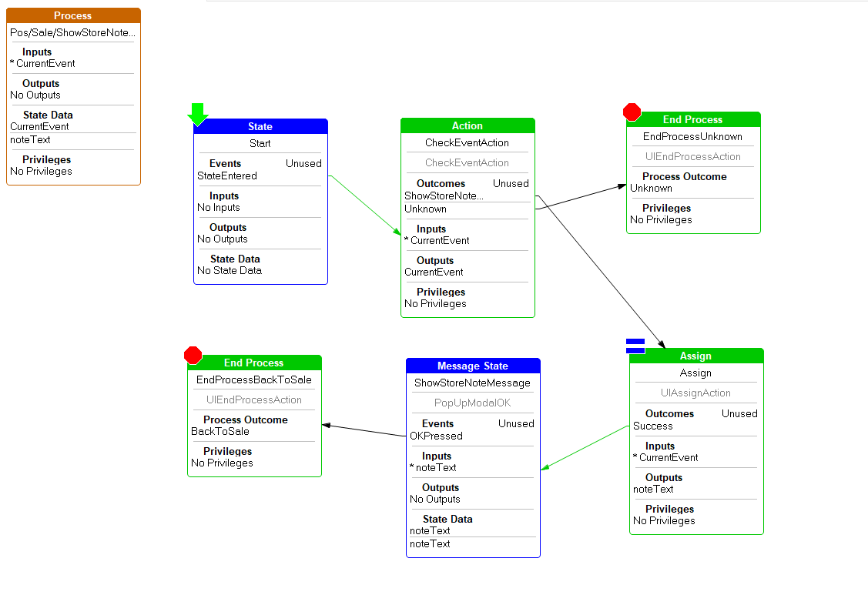Select the Success outcome in Assign node

click(653, 426)
